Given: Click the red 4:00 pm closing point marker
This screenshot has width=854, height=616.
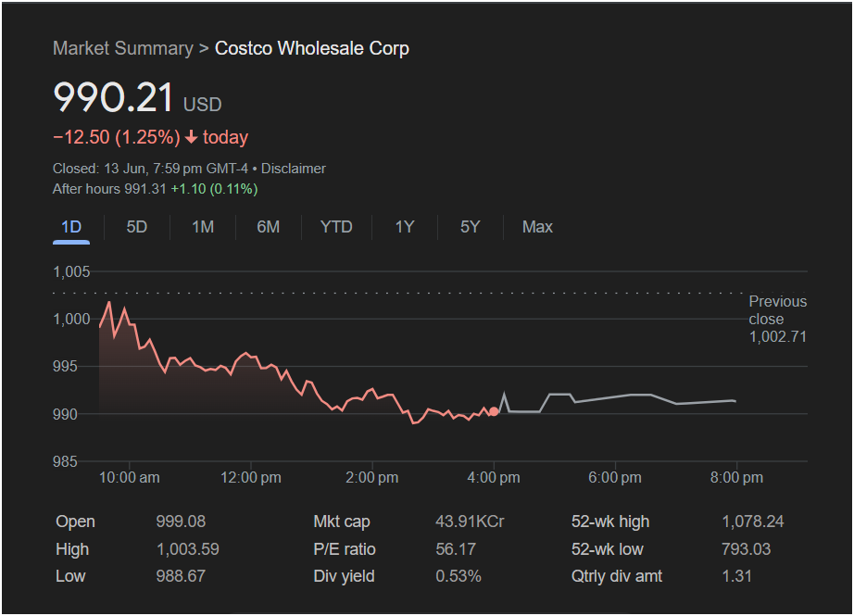Looking at the screenshot, I should 494,412.
